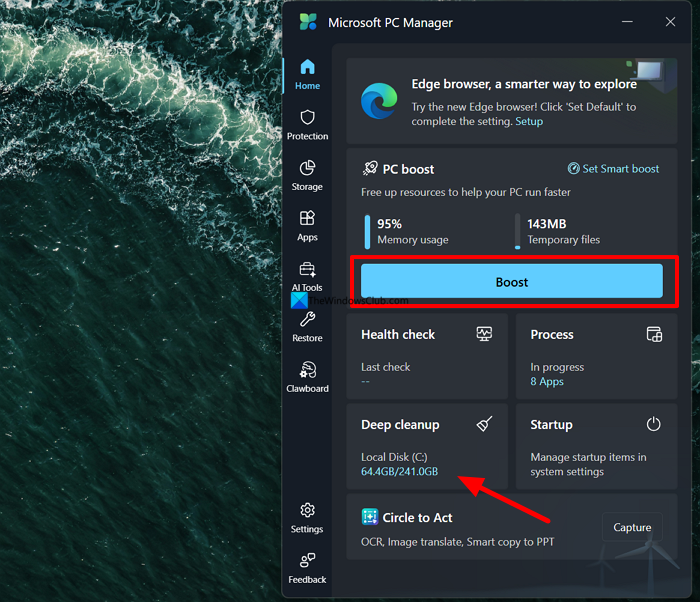The image size is (700, 602).
Task: Click the Microsoft PC Manager logo
Action: [x=308, y=22]
